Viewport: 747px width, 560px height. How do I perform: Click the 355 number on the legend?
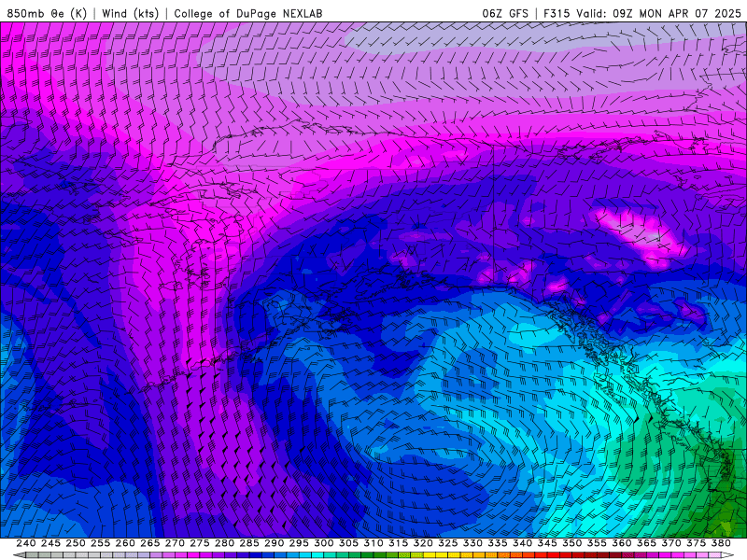[597, 543]
